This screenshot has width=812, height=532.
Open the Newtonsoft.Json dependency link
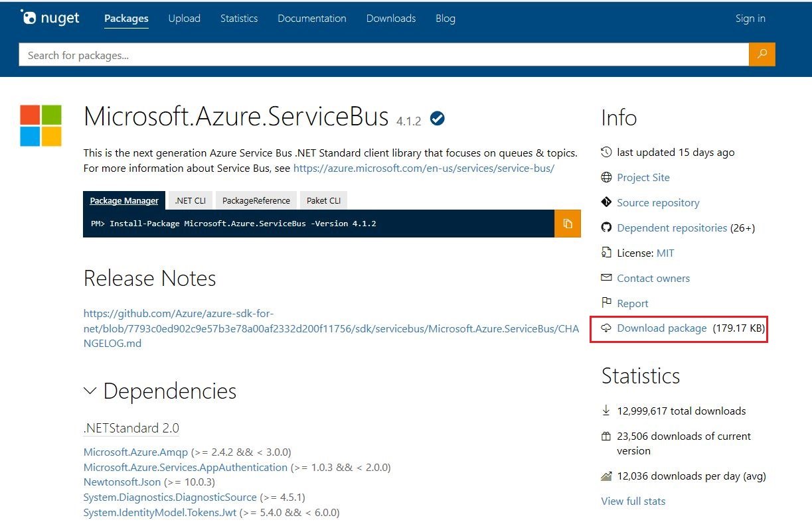click(x=122, y=482)
